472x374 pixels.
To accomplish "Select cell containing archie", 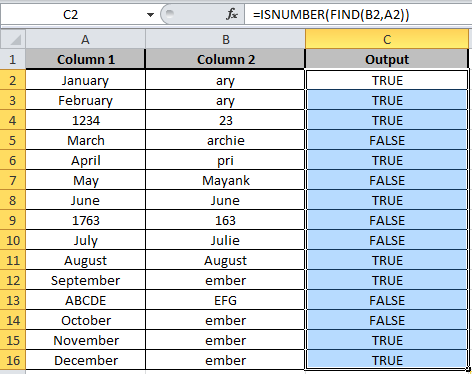I will coord(225,140).
